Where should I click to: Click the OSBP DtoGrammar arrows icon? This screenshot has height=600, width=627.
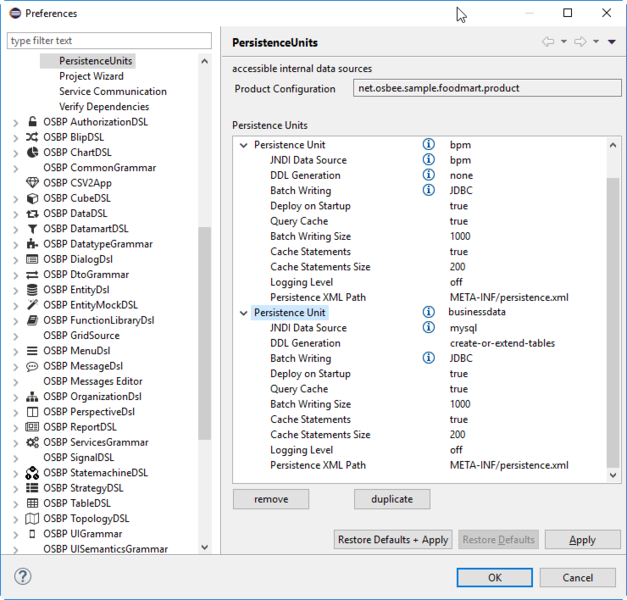[32, 275]
